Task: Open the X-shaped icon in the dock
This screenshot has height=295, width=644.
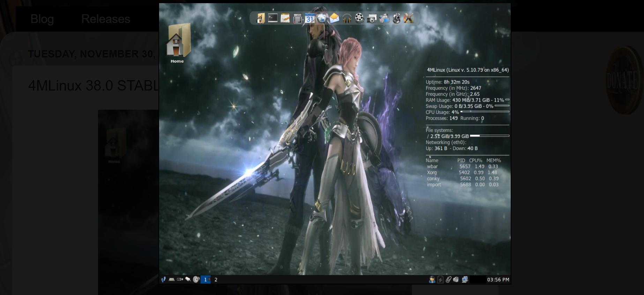Action: (409, 18)
